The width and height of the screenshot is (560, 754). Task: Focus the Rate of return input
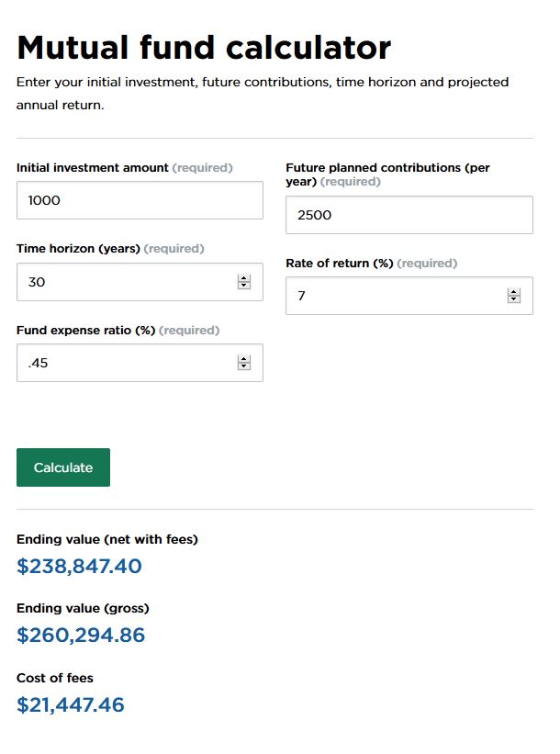click(x=409, y=296)
